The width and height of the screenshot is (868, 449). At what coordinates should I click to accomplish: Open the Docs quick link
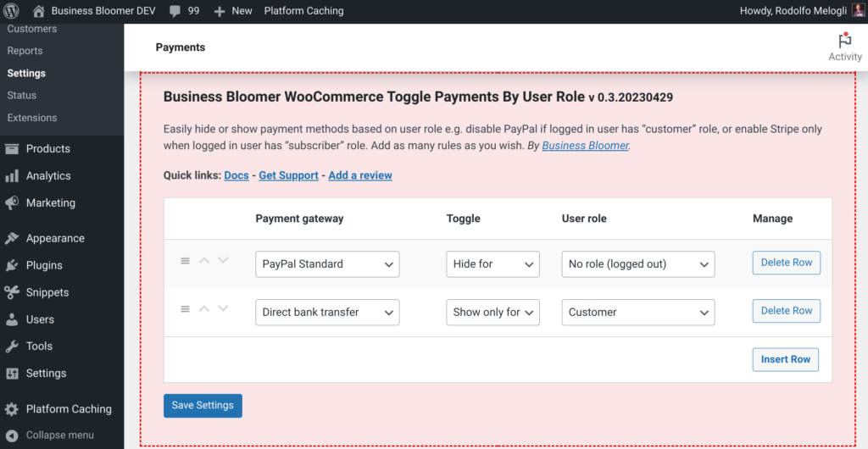coord(236,175)
